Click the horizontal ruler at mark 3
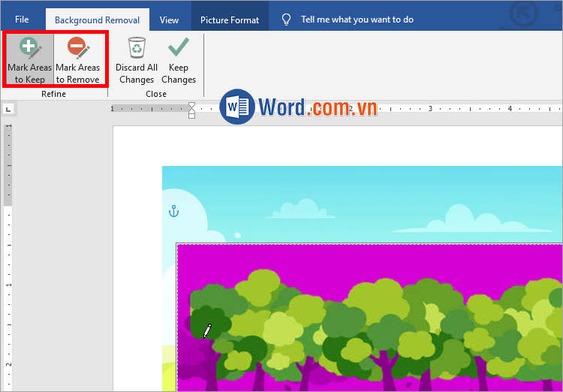 tap(430, 108)
